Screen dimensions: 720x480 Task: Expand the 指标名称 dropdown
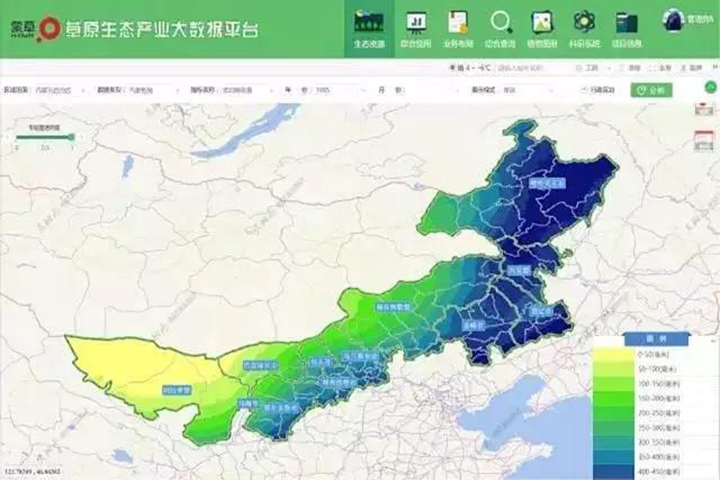(240, 90)
